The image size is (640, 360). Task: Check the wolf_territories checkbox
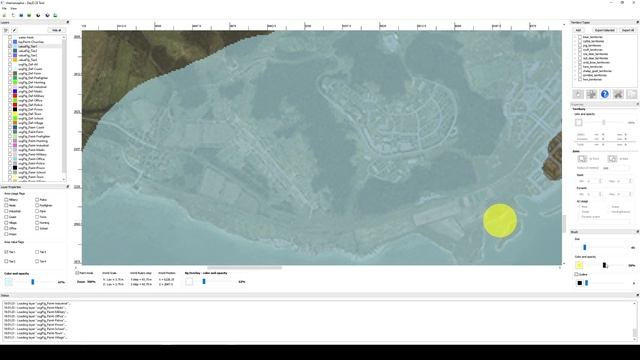(x=580, y=50)
